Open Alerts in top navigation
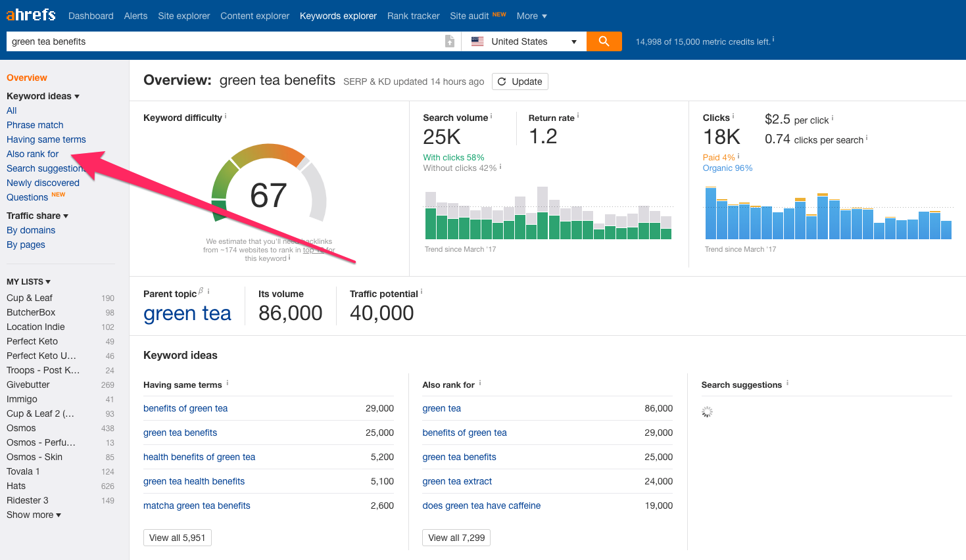The width and height of the screenshot is (966, 560). 135,16
